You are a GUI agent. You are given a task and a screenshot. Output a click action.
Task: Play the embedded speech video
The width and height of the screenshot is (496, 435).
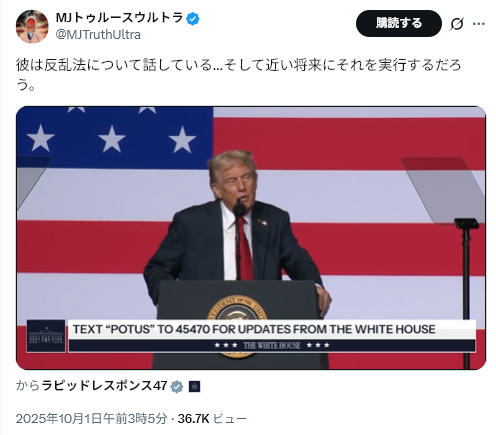(251, 238)
